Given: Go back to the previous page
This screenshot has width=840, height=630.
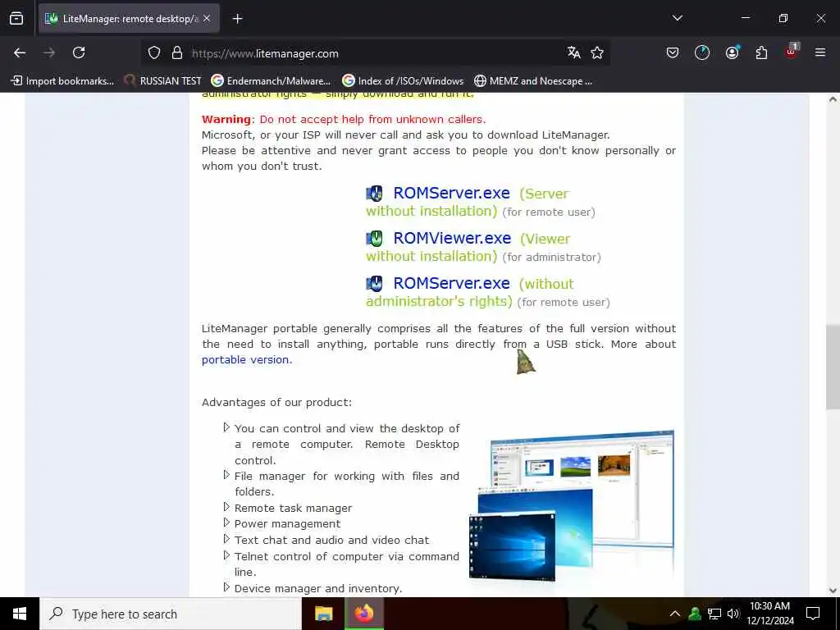Looking at the screenshot, I should coord(20,52).
